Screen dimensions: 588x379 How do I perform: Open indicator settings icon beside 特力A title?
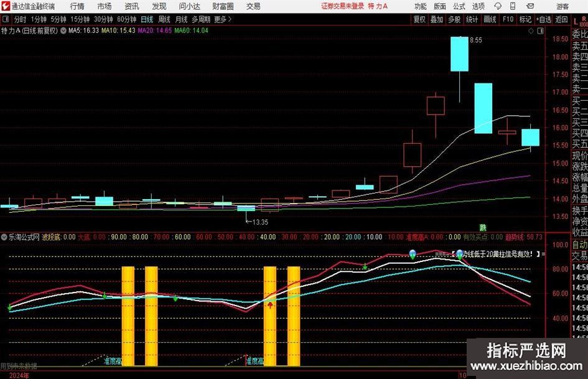63,30
